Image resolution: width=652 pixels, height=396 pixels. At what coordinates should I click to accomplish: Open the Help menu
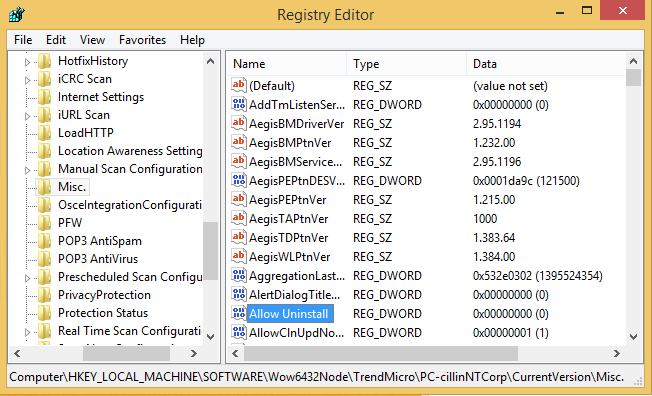(192, 40)
